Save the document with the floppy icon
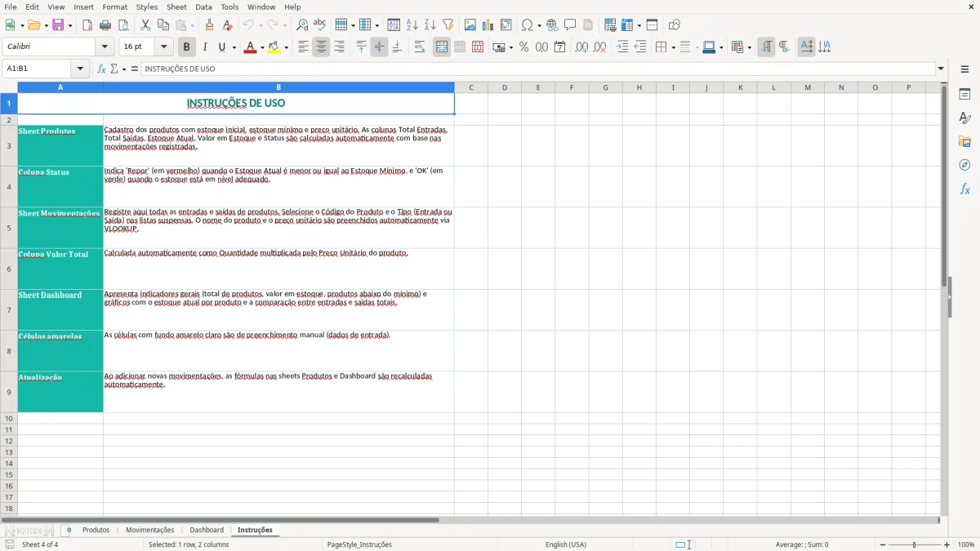Screen dimensions: 980x551 click(58, 25)
